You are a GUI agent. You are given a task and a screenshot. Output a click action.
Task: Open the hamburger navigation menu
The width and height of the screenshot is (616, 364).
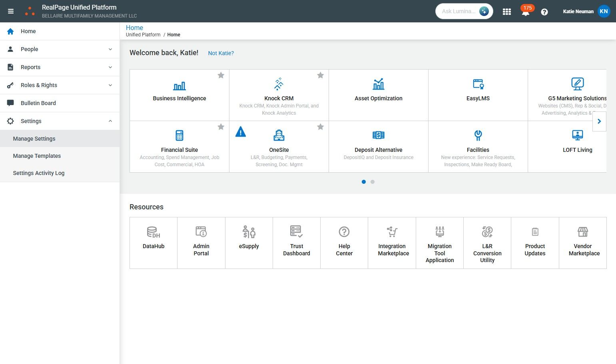11,11
